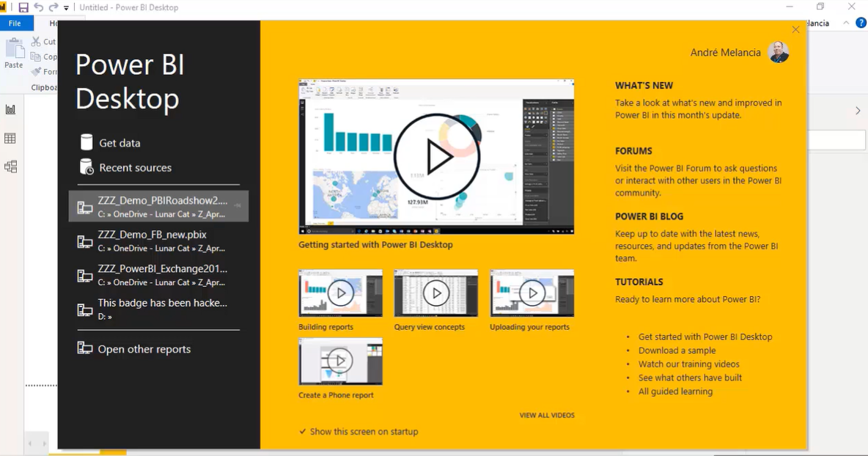Open the Building reports video thumbnail
This screenshot has width=868, height=456.
tap(340, 293)
